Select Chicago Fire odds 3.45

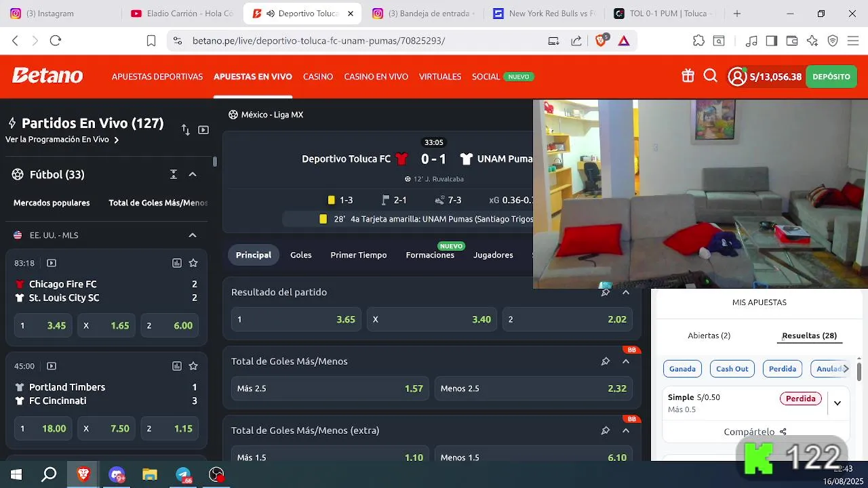pos(43,325)
